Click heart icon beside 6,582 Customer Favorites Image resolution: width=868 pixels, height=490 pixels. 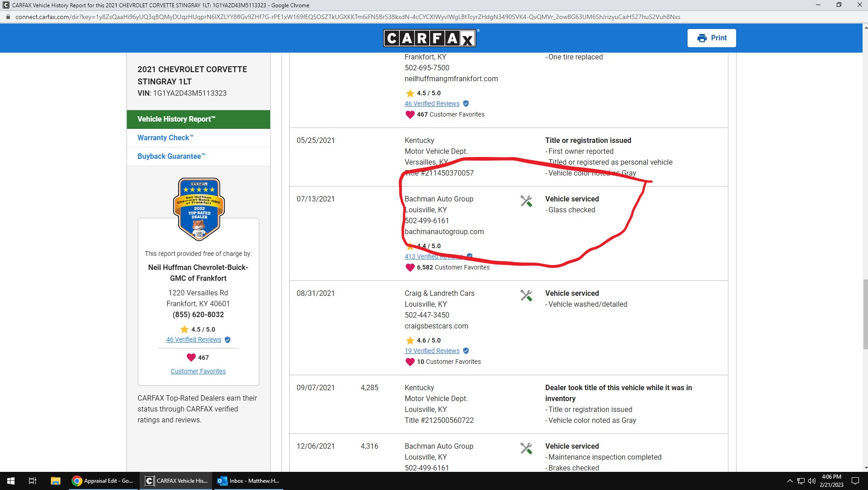click(x=410, y=268)
